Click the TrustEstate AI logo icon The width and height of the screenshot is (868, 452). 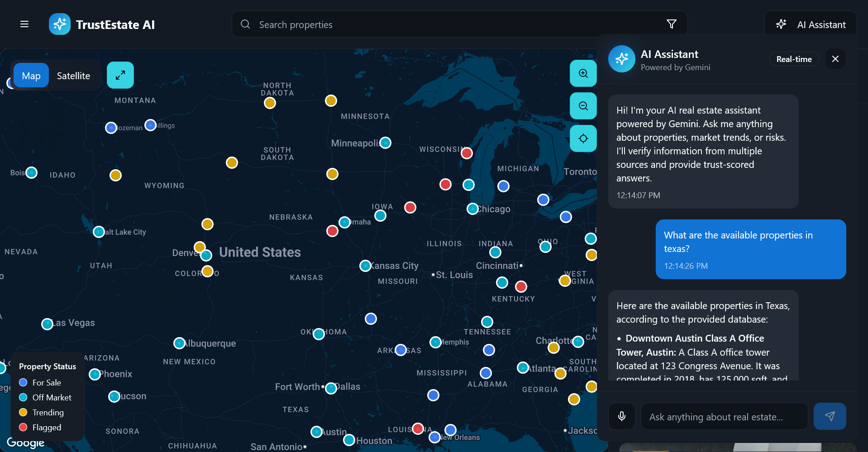[60, 24]
